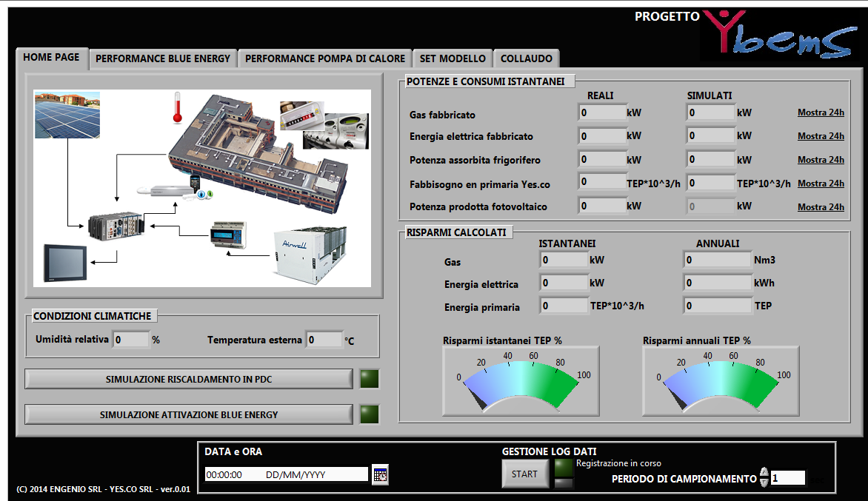Image resolution: width=868 pixels, height=501 pixels.
Task: Click the red thermometer icon
Action: tap(177, 108)
